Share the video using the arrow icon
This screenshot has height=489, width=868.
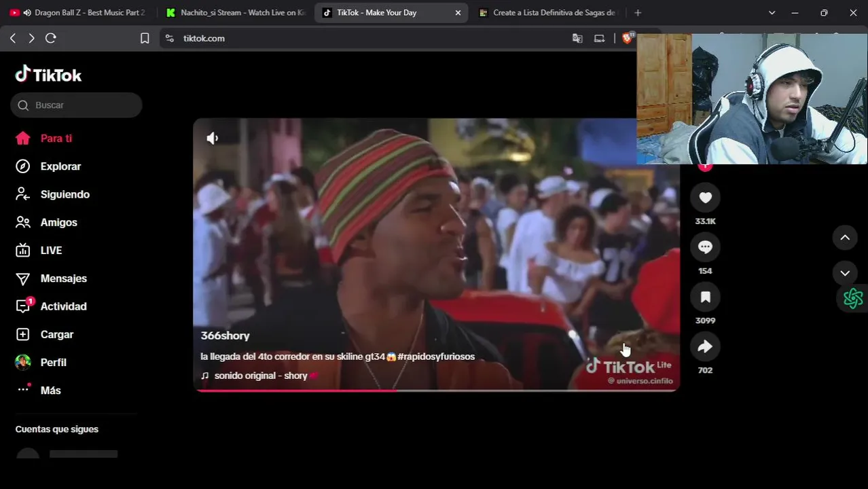point(705,346)
